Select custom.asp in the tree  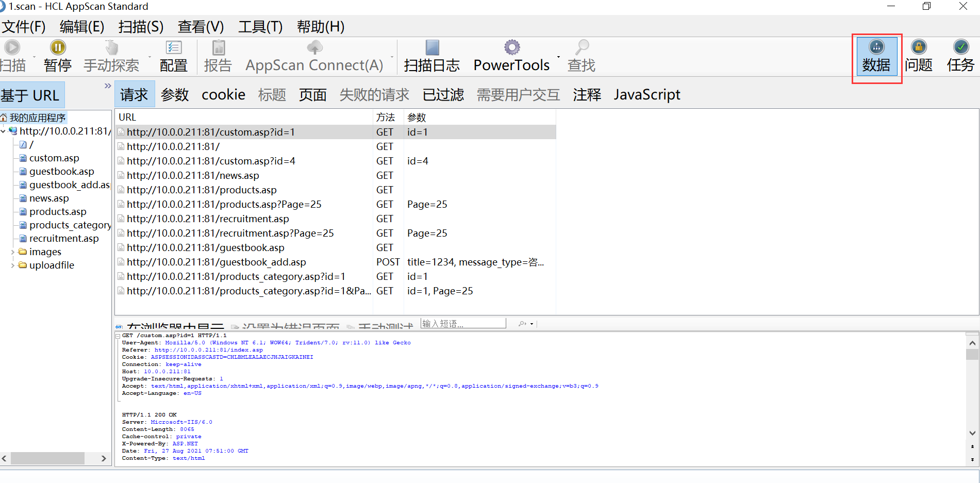click(x=54, y=158)
